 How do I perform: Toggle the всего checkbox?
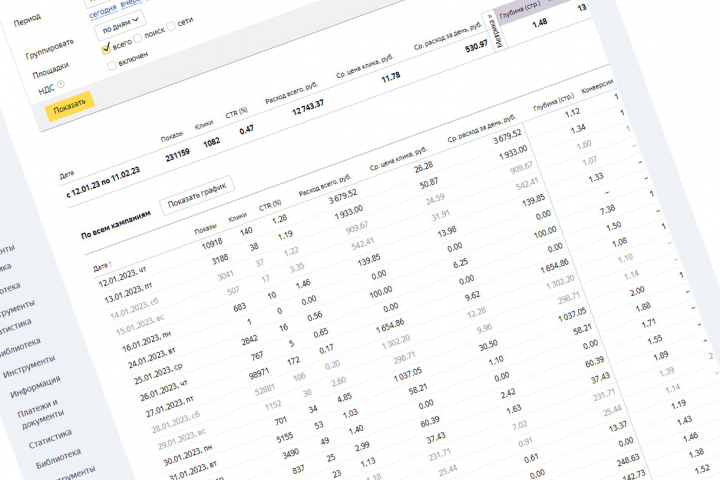107,48
